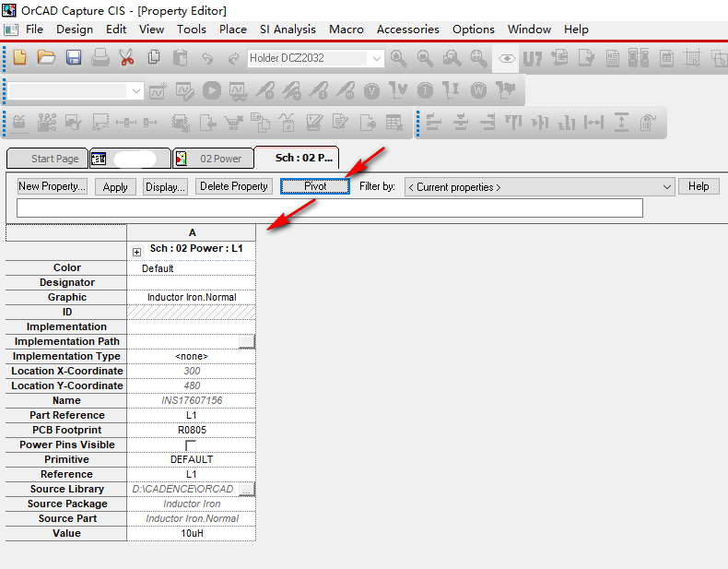The image size is (728, 569).
Task: Open the Holder DCZ2032 part dropdown
Action: [377, 58]
